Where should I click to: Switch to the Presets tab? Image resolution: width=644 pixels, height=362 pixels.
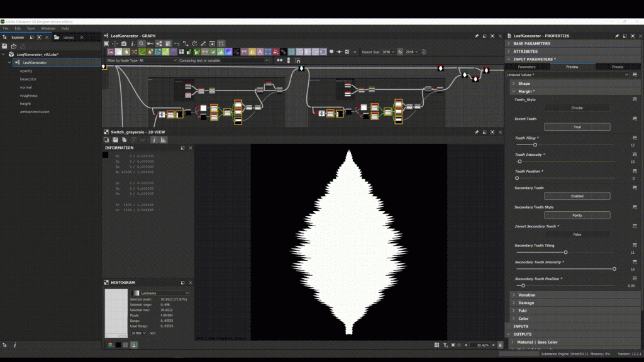(618, 67)
